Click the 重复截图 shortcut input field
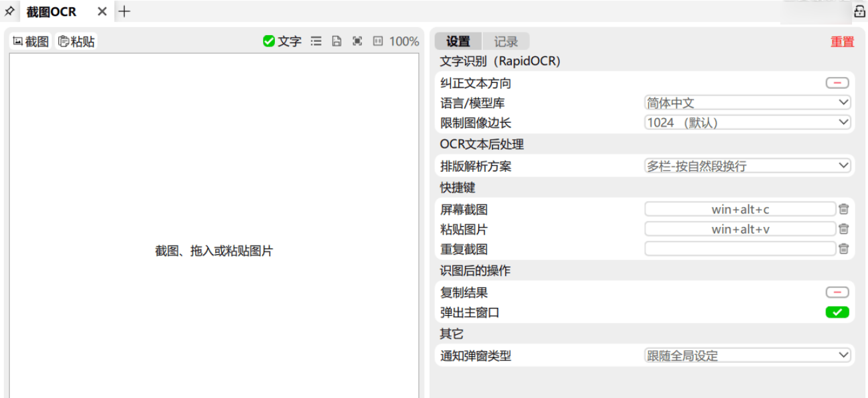868x398 pixels. pos(740,249)
